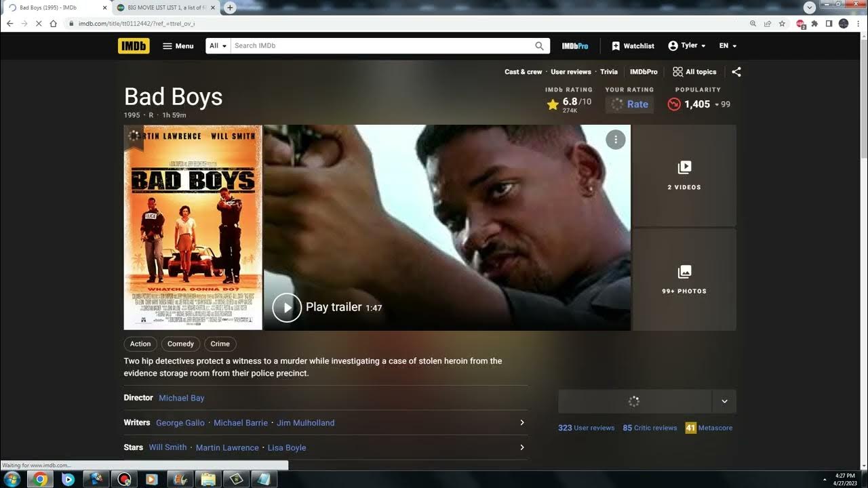The height and width of the screenshot is (488, 868).
Task: Open the 99+ Photos tile
Action: tap(684, 279)
